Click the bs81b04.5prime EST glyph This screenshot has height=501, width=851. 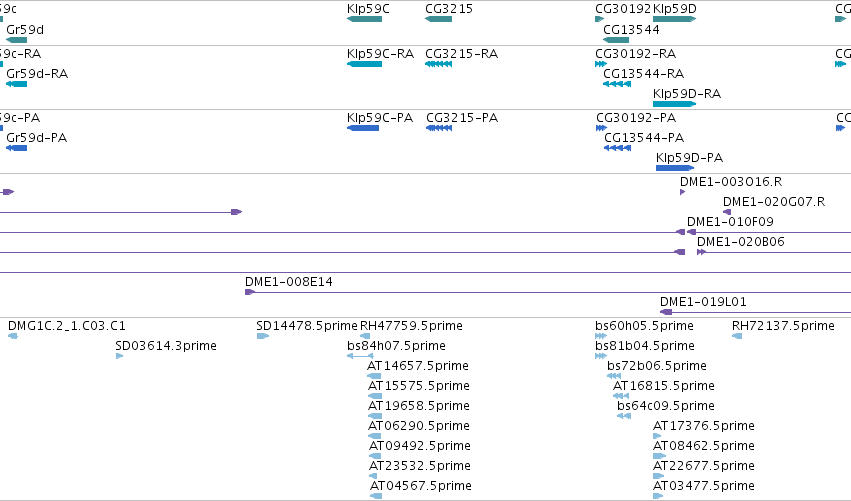point(601,357)
